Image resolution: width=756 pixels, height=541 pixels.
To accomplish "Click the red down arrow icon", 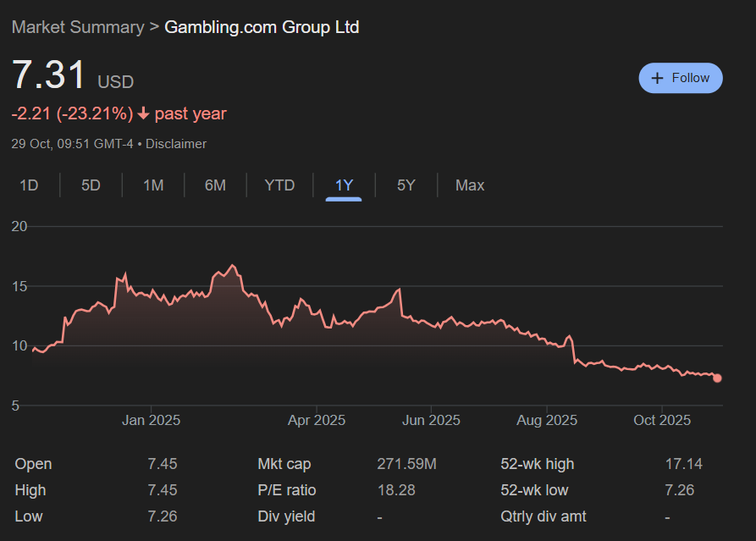I will 144,113.
